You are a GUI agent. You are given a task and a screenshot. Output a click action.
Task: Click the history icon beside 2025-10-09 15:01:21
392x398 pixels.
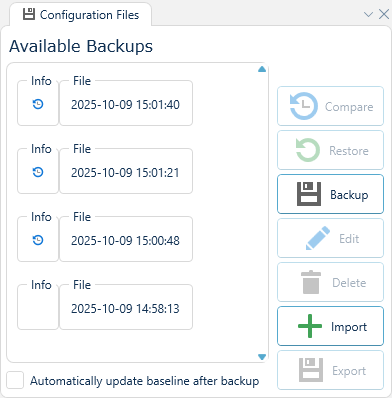(38, 172)
